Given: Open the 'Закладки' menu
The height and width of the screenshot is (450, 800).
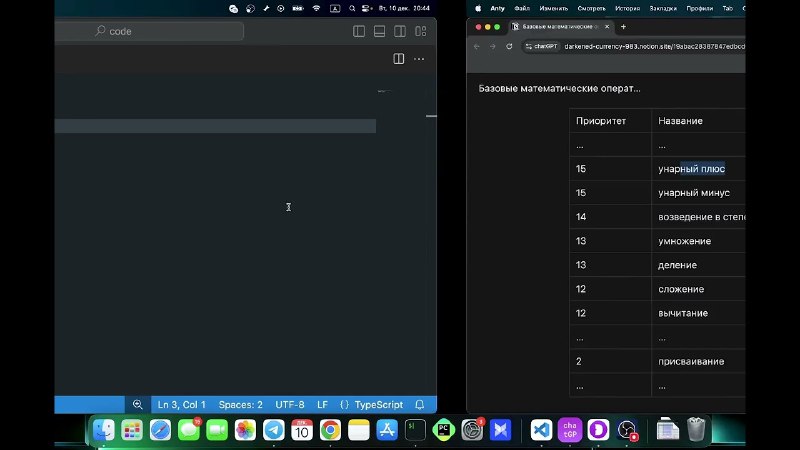Looking at the screenshot, I should click(x=663, y=8).
